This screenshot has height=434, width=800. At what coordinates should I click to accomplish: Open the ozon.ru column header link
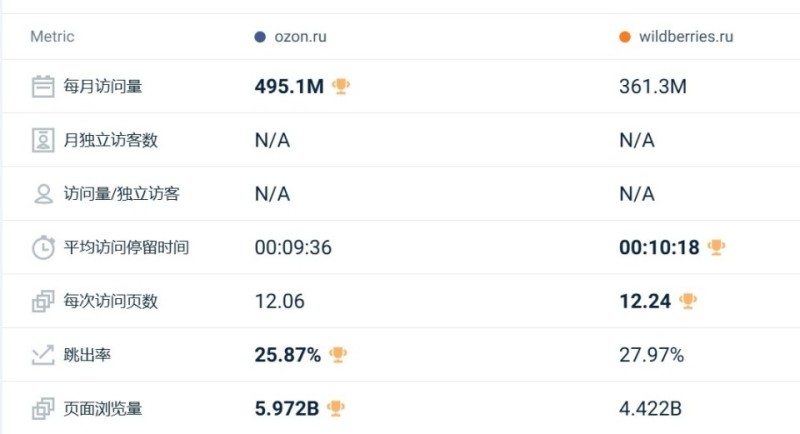(x=301, y=37)
